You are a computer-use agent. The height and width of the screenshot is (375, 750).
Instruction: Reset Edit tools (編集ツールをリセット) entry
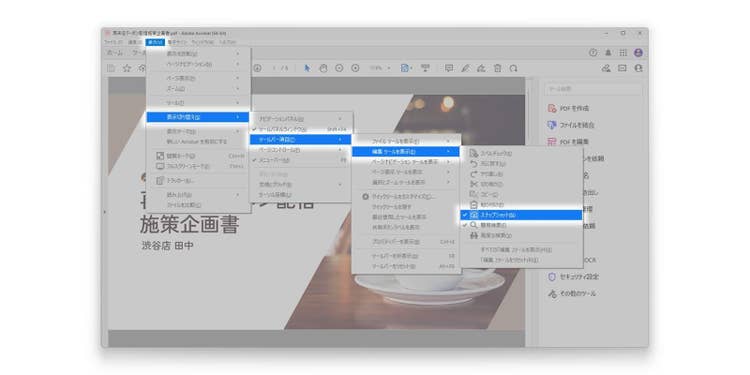click(521, 260)
